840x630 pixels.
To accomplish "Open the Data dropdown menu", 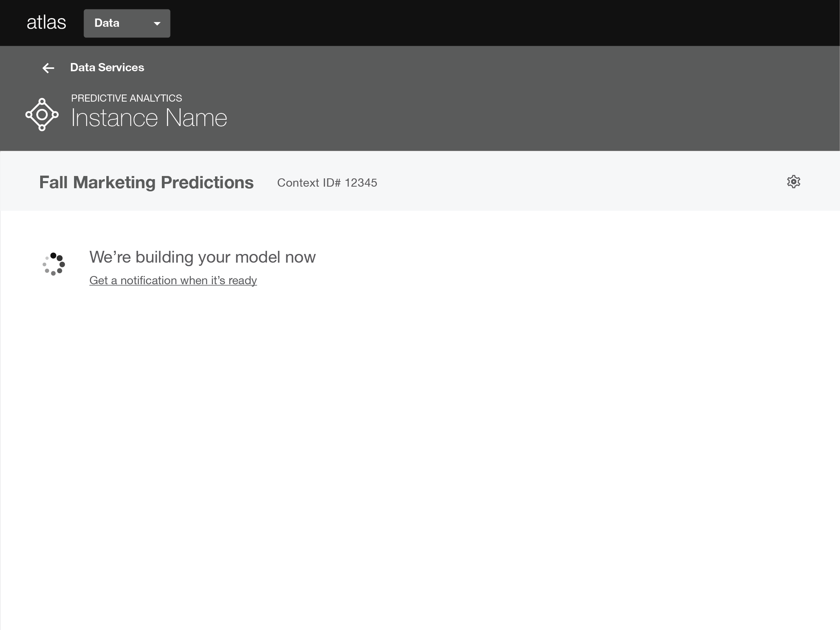I will (127, 23).
